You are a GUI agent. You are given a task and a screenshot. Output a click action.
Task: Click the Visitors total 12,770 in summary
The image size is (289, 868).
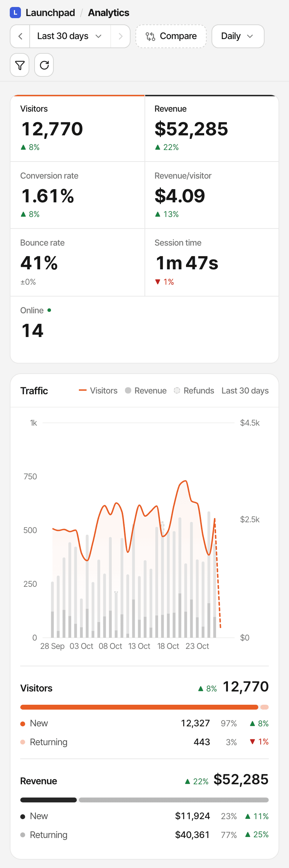[x=246, y=687]
